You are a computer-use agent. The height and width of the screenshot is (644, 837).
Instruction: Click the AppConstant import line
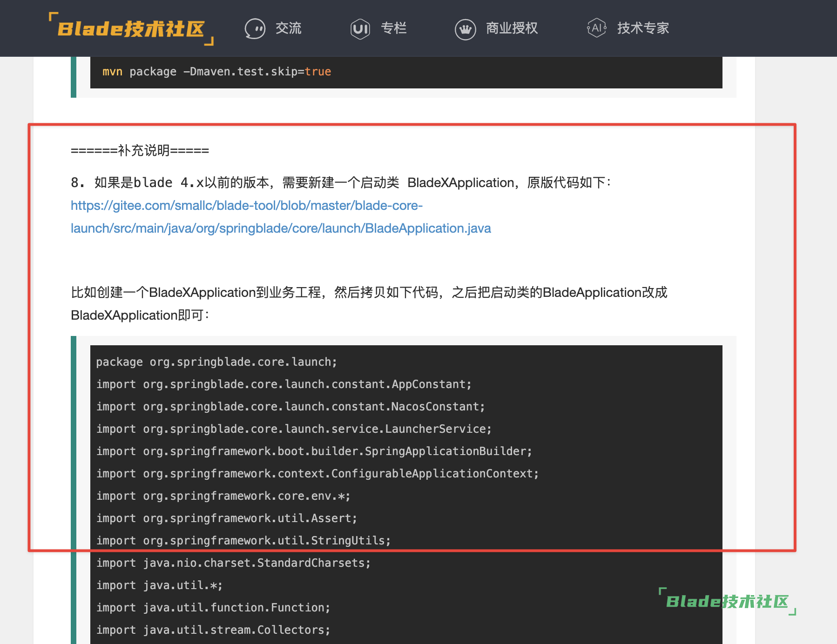click(x=284, y=384)
